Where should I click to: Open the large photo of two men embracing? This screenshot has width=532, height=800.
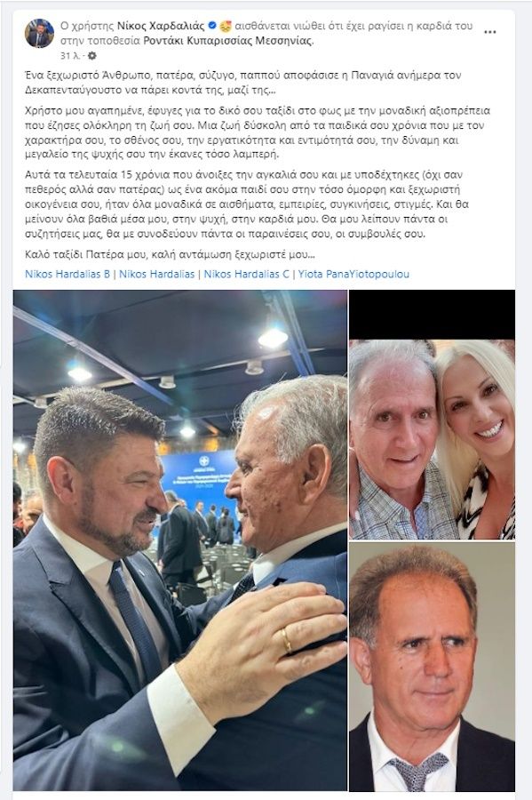click(180, 540)
